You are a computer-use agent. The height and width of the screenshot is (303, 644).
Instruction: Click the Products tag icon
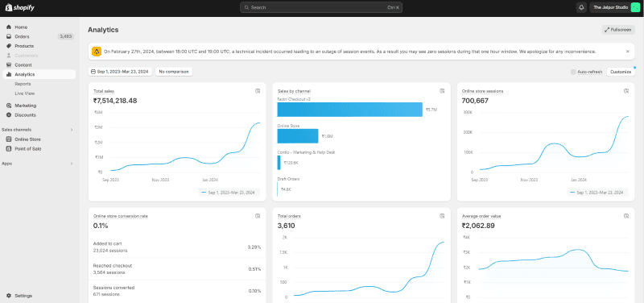coord(9,46)
